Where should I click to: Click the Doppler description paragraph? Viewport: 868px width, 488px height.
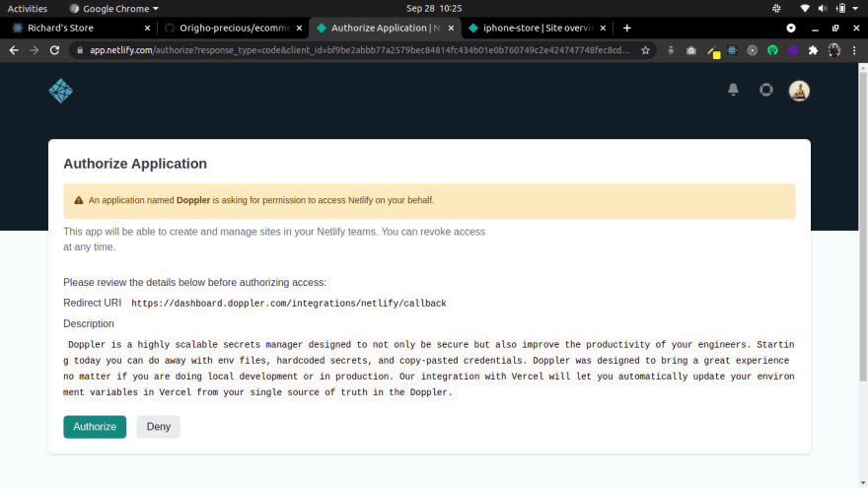click(429, 369)
